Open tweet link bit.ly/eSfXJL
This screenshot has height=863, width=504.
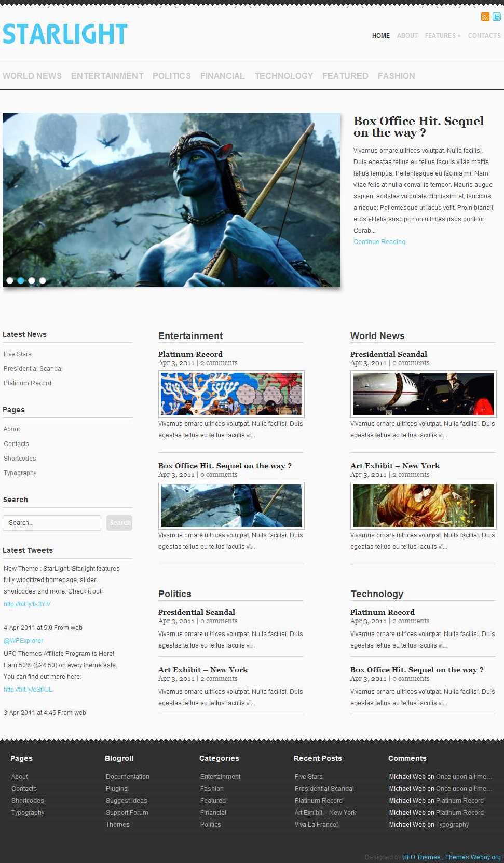[x=28, y=690]
